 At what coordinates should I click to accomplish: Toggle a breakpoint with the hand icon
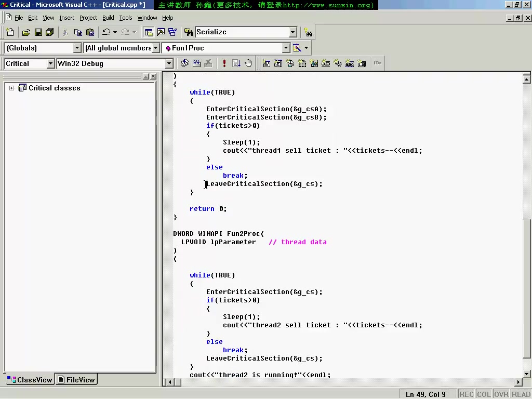click(x=248, y=63)
